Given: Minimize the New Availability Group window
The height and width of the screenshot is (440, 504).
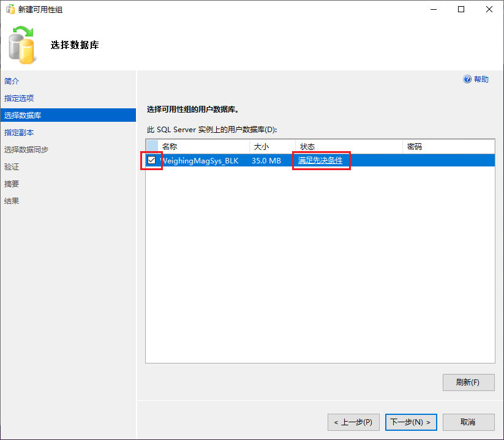Looking at the screenshot, I should pos(434,9).
